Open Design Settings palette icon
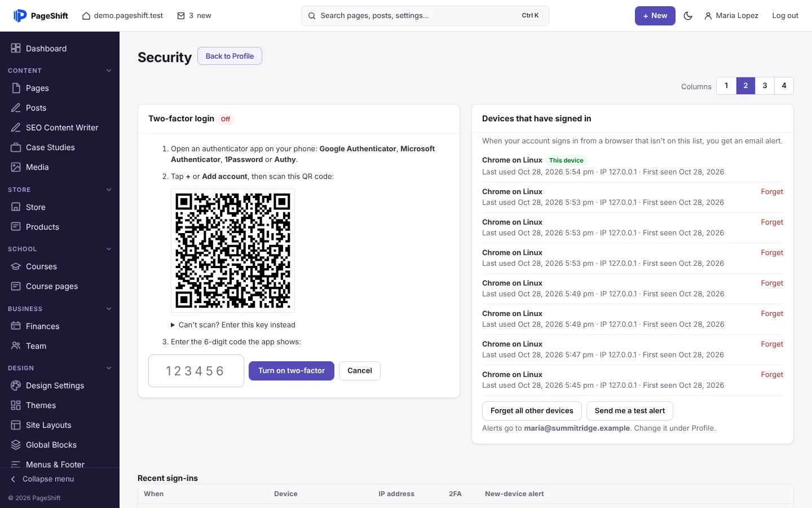The height and width of the screenshot is (508, 812). (16, 386)
